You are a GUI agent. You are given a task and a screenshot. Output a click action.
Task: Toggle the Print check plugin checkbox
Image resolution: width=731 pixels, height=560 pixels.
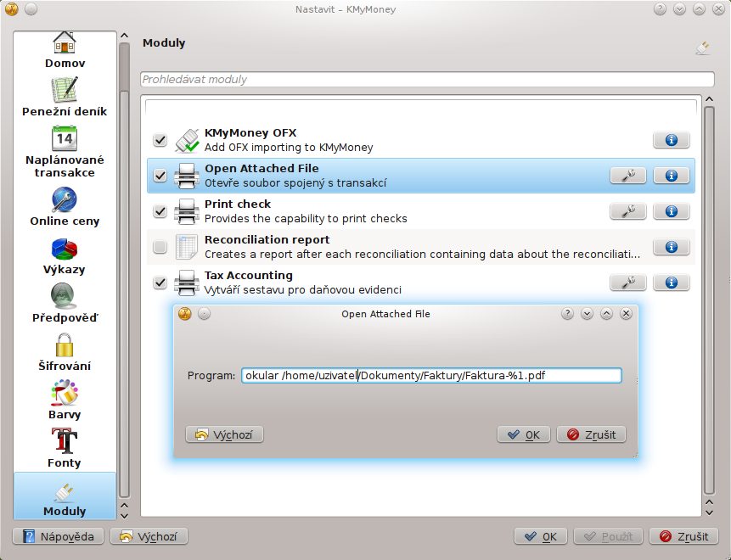tap(160, 211)
